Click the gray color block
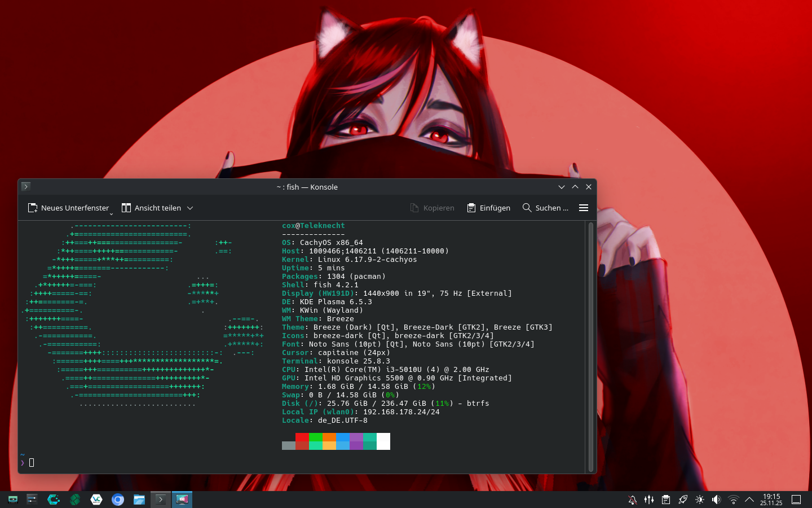 (289, 445)
